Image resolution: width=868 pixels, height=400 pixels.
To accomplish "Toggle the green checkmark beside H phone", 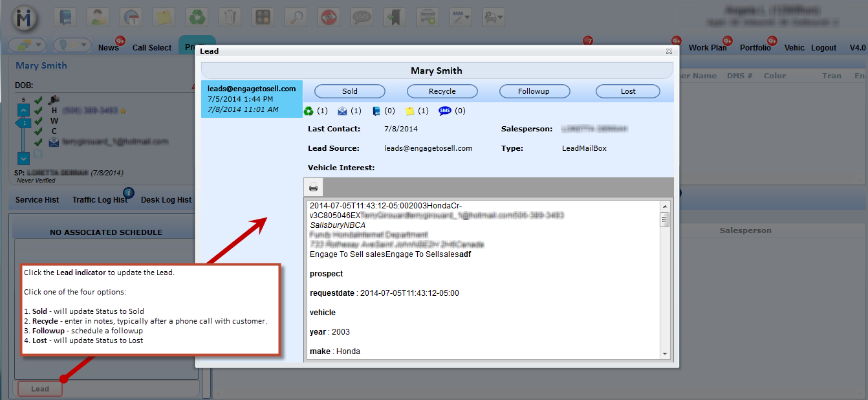I will [x=38, y=111].
